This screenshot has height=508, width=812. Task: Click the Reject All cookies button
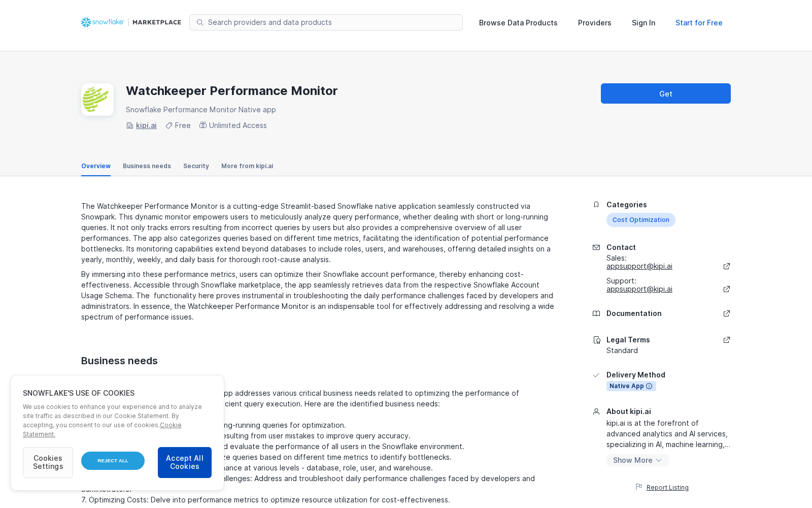point(113,461)
